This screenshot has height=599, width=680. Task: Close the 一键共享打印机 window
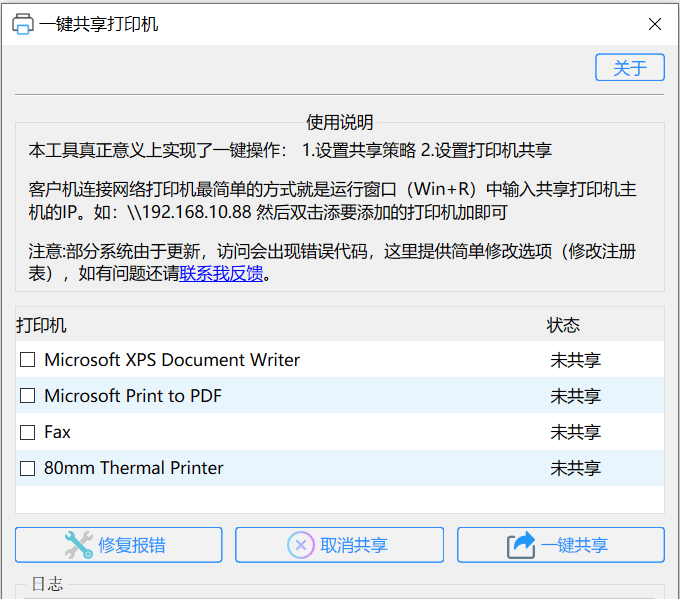coord(655,24)
